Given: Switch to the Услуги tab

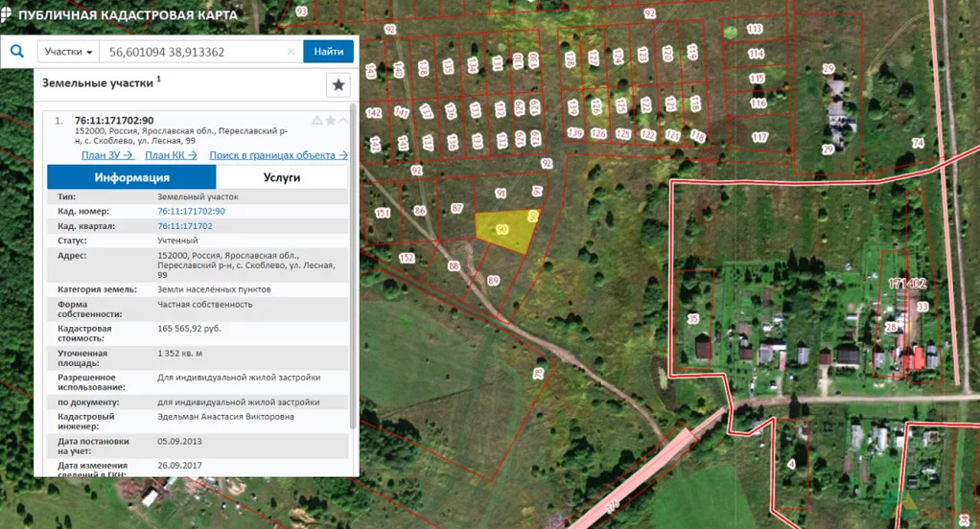Looking at the screenshot, I should 282,177.
